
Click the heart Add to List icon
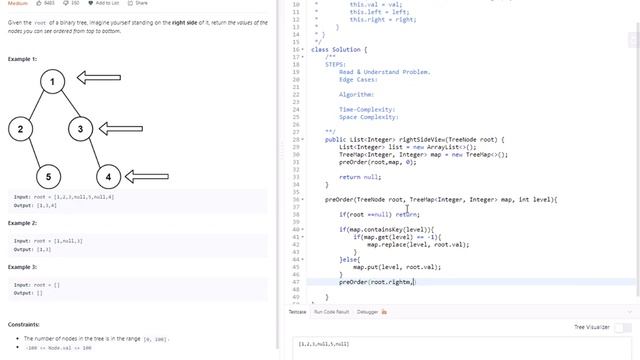point(90,3)
